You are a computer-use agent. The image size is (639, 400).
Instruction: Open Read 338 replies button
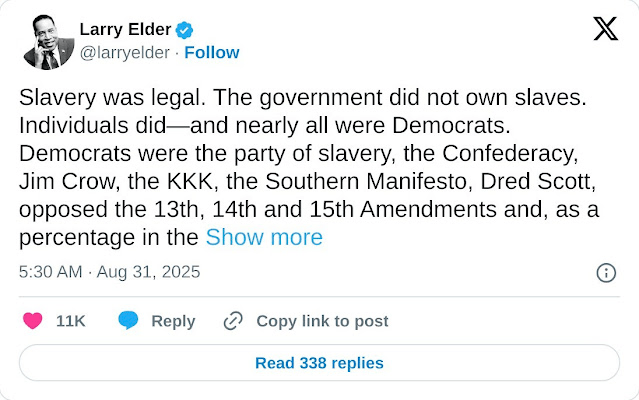click(x=319, y=363)
